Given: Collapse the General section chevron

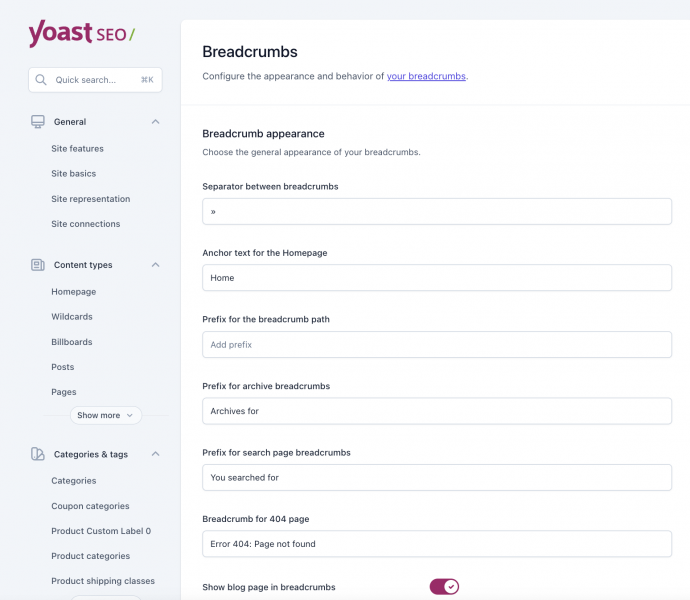Looking at the screenshot, I should 155,121.
